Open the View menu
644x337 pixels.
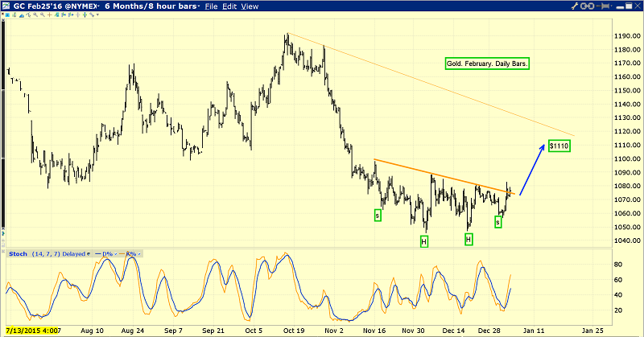pos(250,6)
